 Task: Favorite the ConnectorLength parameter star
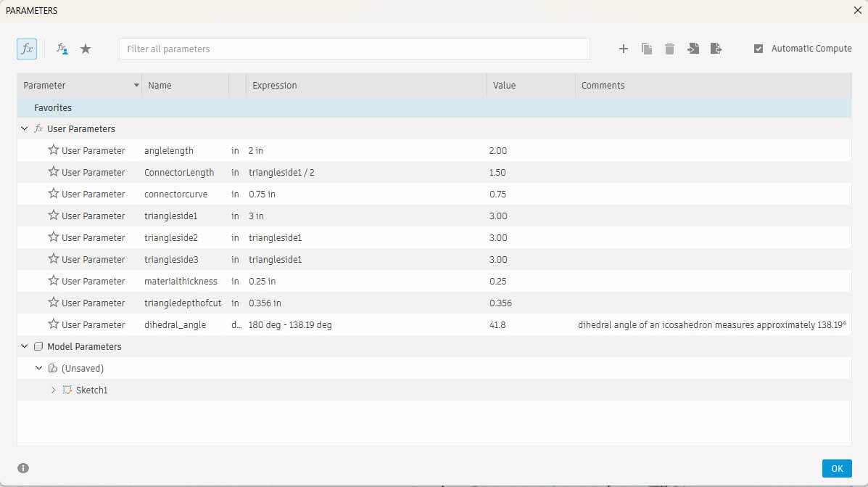tap(53, 172)
